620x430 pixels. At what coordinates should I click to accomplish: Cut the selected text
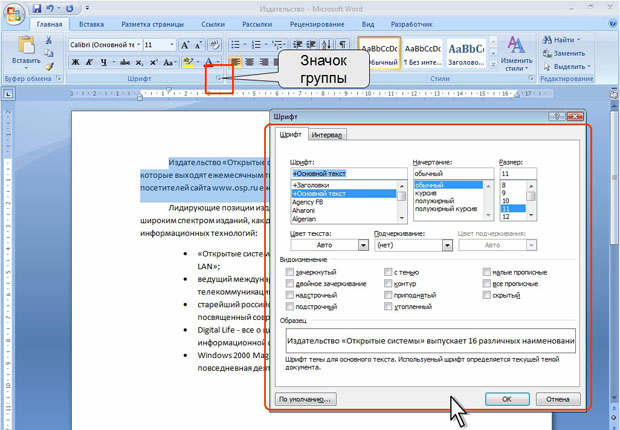[49, 40]
